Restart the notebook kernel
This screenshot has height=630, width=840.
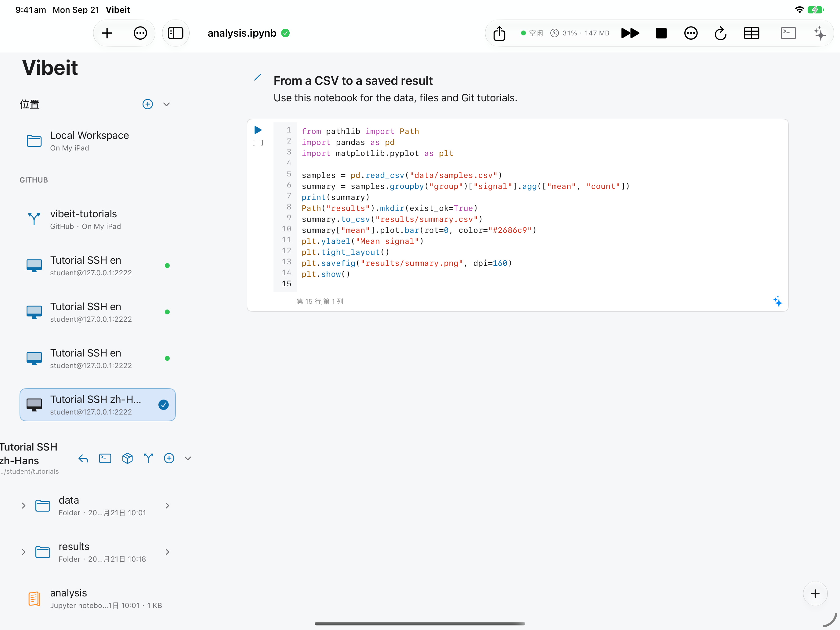(x=720, y=33)
